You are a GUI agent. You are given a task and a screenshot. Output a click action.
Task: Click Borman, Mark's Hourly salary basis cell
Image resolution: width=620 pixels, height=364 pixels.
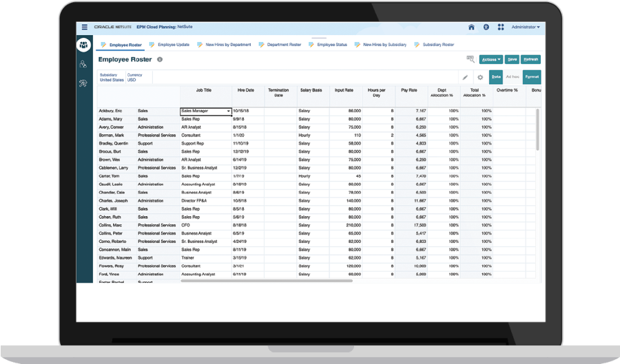pos(313,136)
